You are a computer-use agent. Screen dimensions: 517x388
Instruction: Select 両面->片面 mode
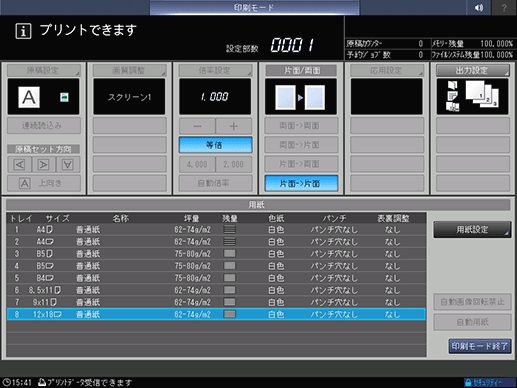click(x=301, y=145)
